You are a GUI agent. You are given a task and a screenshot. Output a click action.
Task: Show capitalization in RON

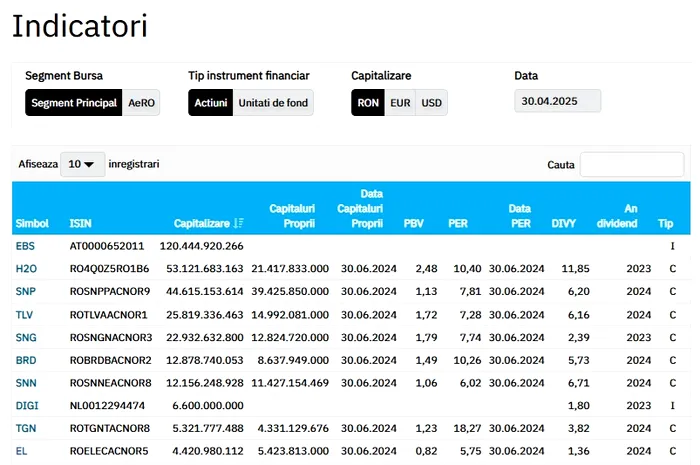[x=368, y=103]
